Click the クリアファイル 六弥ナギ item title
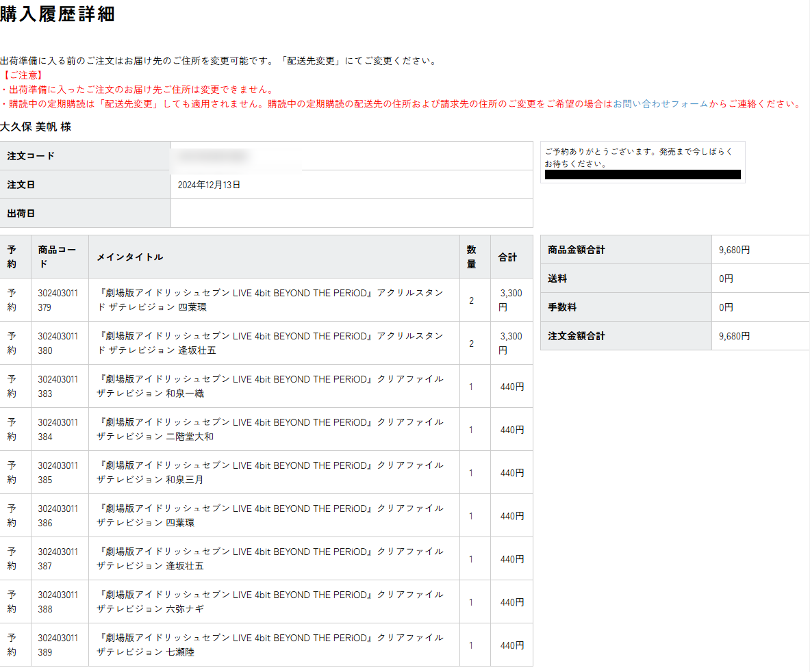The image size is (810, 672). 270,602
